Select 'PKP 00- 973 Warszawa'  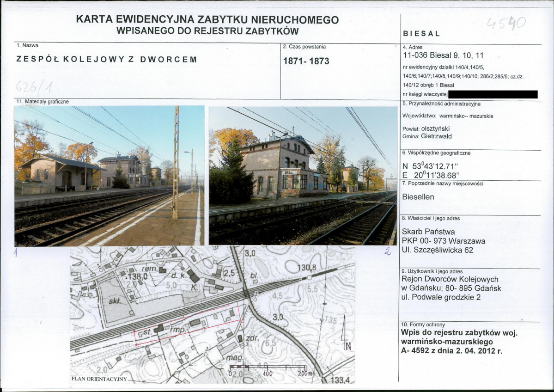(444, 241)
